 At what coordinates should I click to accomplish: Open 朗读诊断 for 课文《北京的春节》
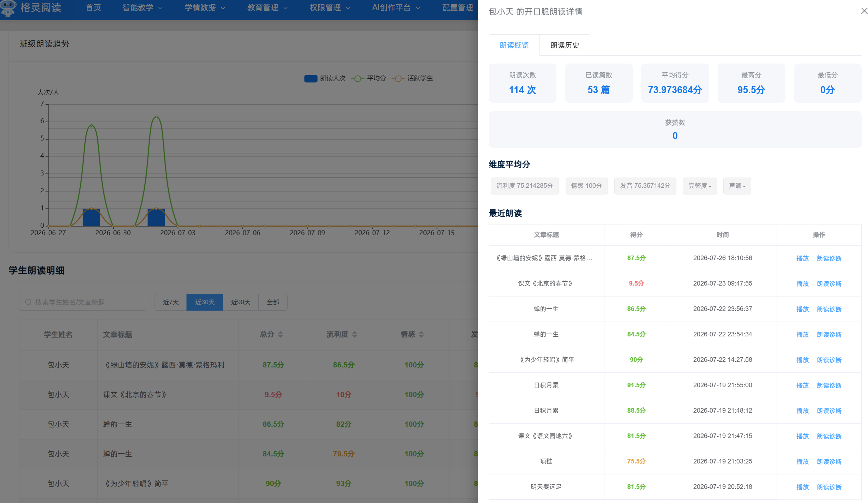[x=829, y=284]
